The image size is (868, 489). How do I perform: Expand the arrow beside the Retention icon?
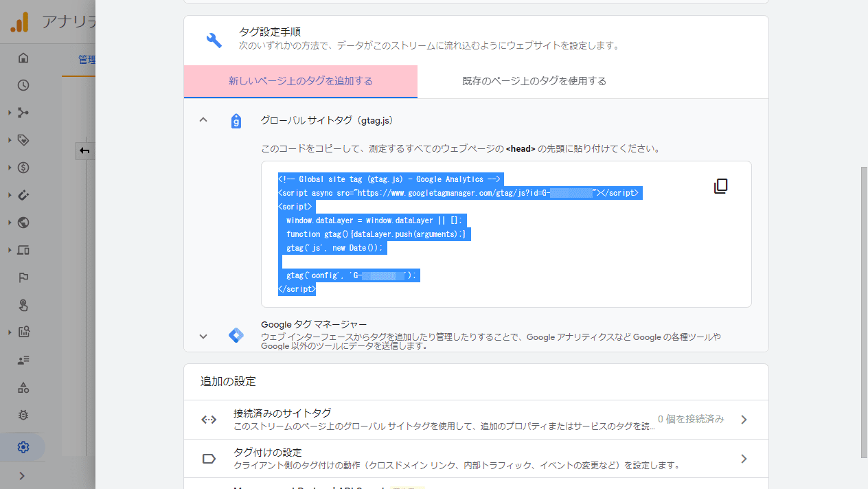pos(10,195)
